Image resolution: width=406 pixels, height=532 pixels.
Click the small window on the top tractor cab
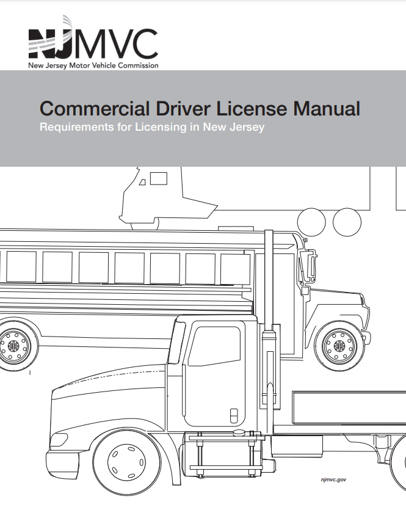coord(158,178)
